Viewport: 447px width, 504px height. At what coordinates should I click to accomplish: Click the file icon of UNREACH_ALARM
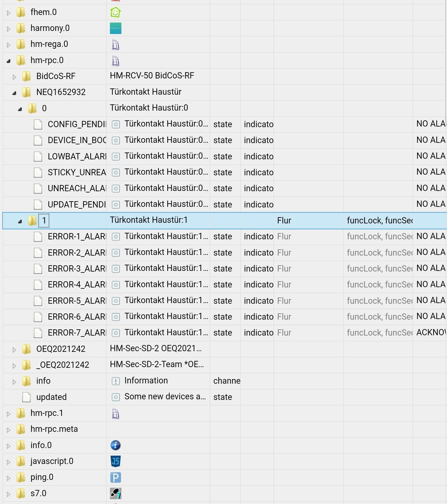[x=38, y=188]
